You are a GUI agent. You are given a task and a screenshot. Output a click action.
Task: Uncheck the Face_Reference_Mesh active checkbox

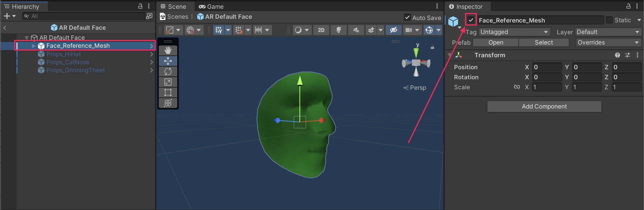[x=471, y=20]
